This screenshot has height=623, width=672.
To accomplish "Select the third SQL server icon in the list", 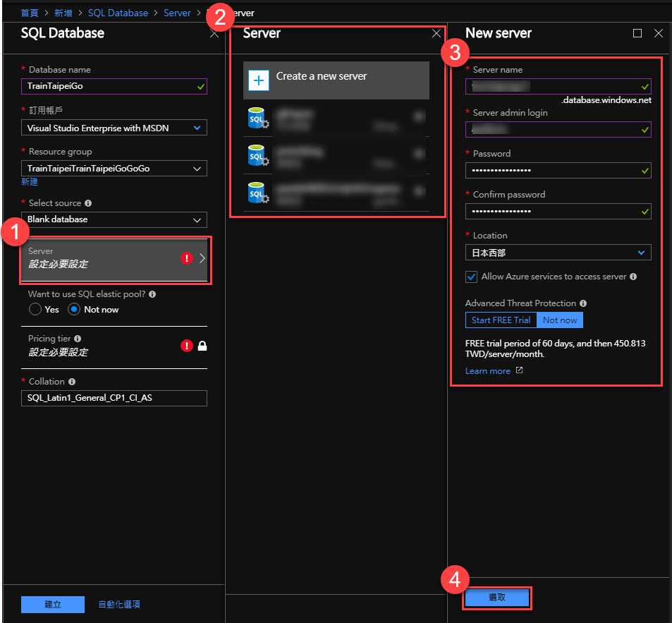I will pyautogui.click(x=258, y=193).
